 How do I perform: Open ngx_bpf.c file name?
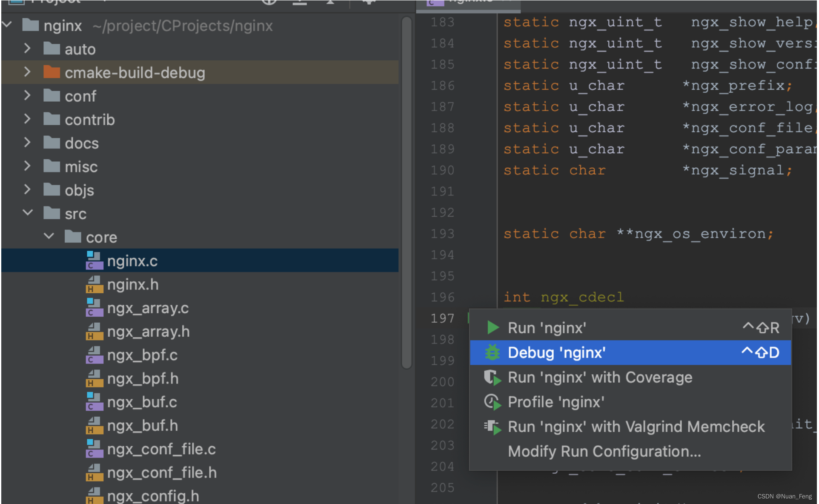[142, 355]
